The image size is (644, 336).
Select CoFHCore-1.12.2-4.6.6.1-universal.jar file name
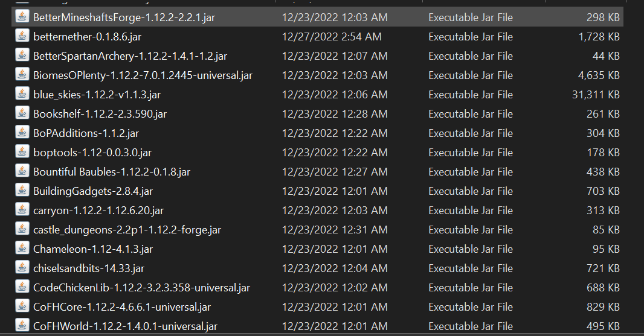122,306
